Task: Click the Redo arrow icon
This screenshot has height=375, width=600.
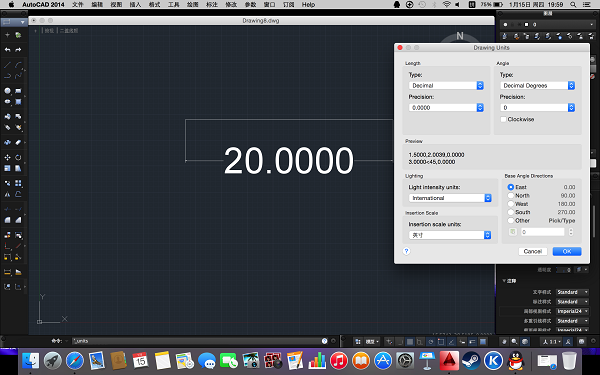Action: pyautogui.click(x=18, y=50)
